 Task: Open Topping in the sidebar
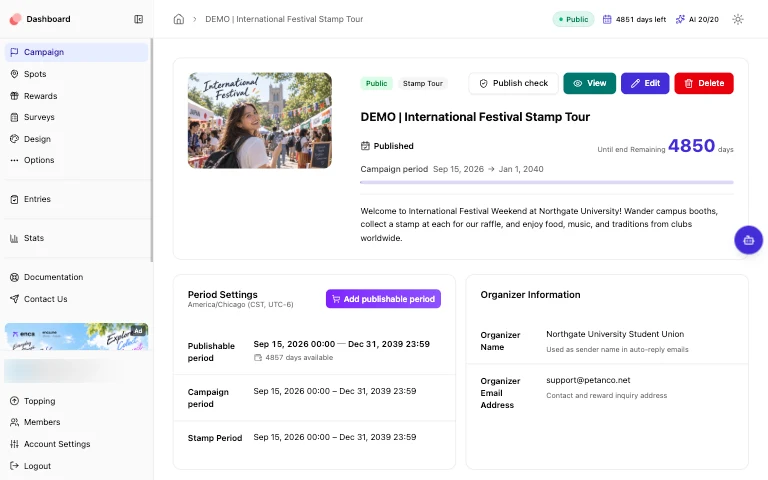pos(76,401)
